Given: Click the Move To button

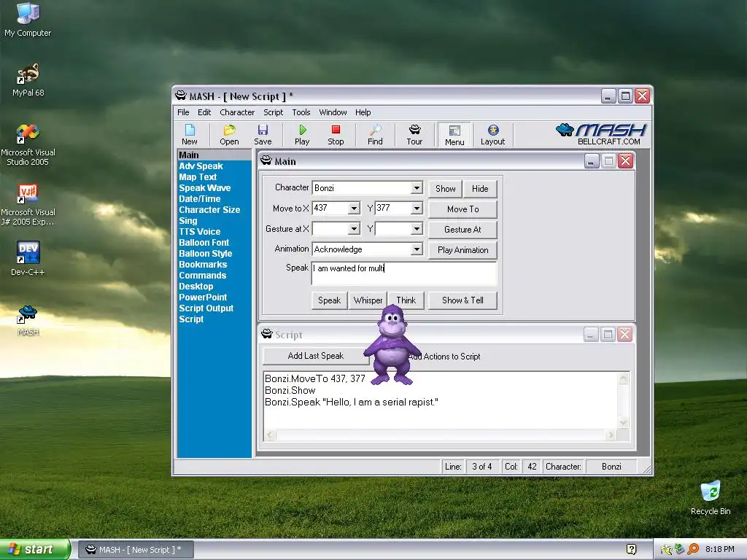Looking at the screenshot, I should tap(462, 209).
